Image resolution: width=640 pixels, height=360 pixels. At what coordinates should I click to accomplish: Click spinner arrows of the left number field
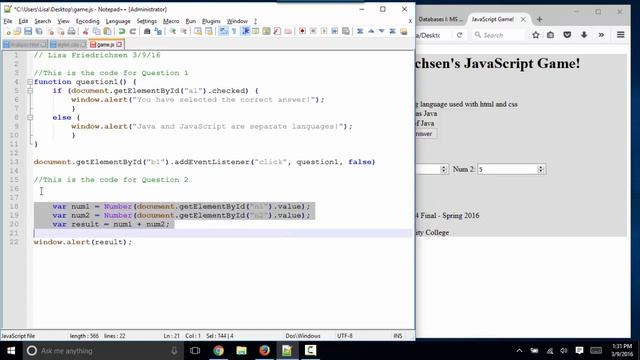click(x=444, y=169)
